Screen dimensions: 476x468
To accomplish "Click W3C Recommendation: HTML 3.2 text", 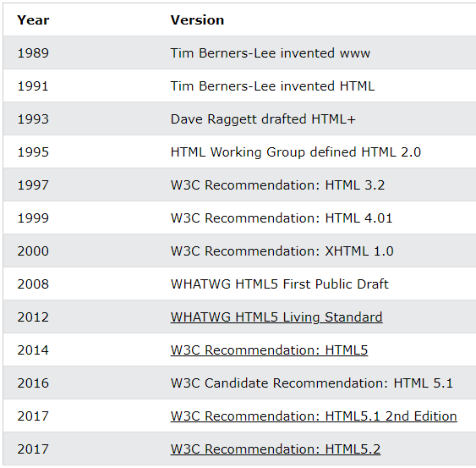I will (x=277, y=185).
